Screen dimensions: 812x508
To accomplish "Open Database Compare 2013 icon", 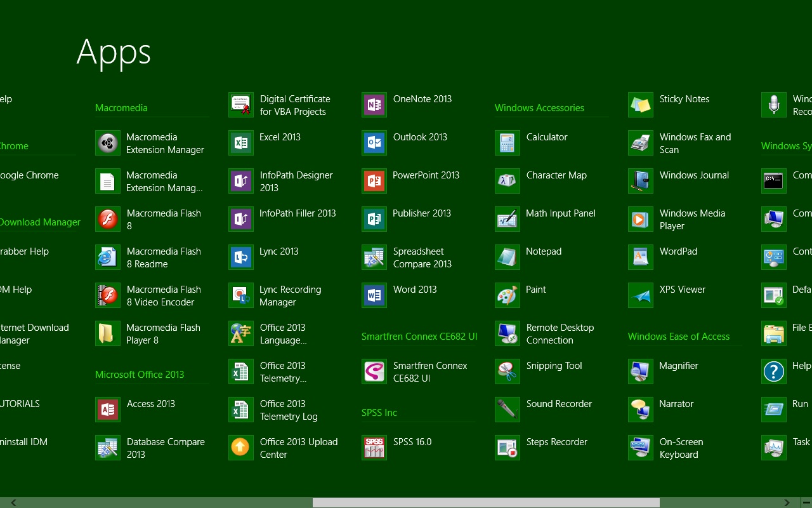I will click(108, 448).
